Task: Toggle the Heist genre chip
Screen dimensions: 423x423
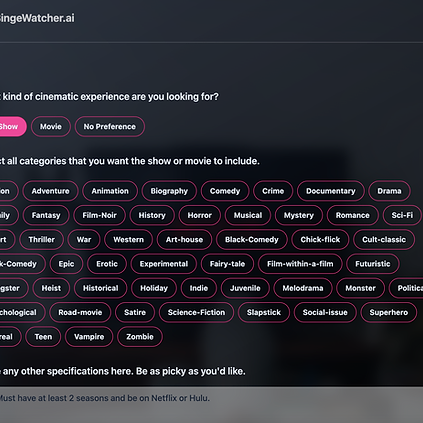Action: 51,288
